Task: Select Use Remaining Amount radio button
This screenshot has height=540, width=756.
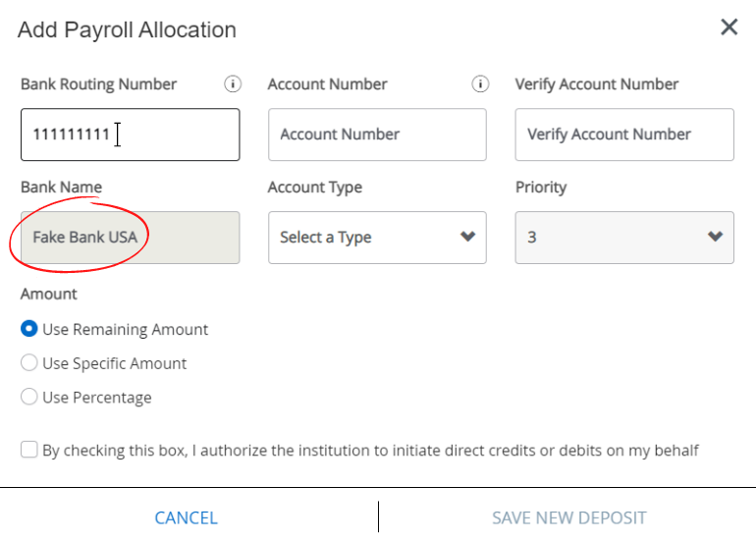Action: (x=28, y=329)
